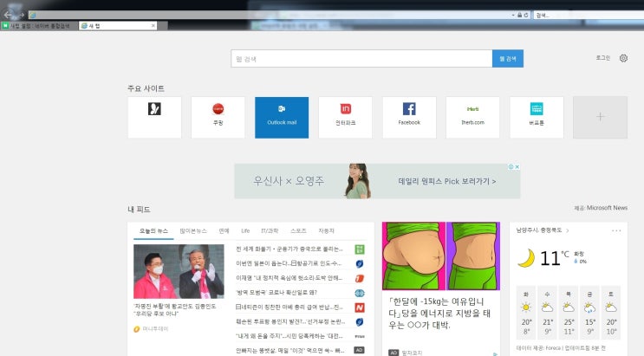Open the headline starting "내게 왜 돈을 주지"

[x=289, y=336]
